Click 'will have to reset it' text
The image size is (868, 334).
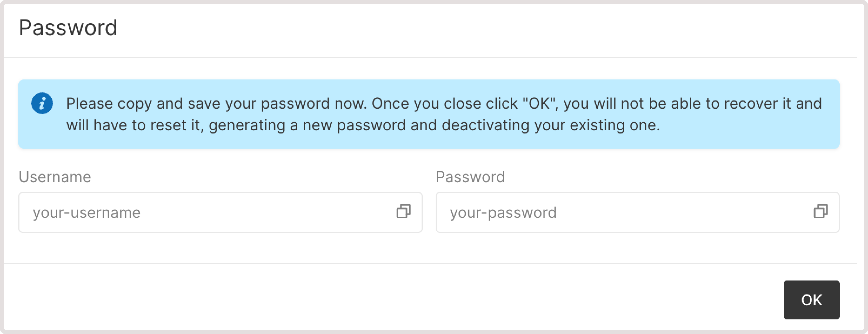(x=135, y=125)
